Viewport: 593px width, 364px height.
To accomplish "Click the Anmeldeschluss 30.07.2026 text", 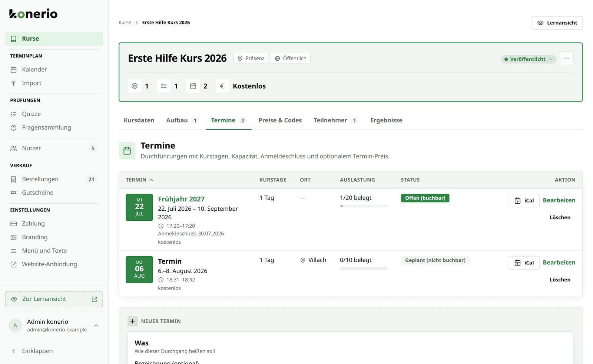I will click(x=191, y=234).
